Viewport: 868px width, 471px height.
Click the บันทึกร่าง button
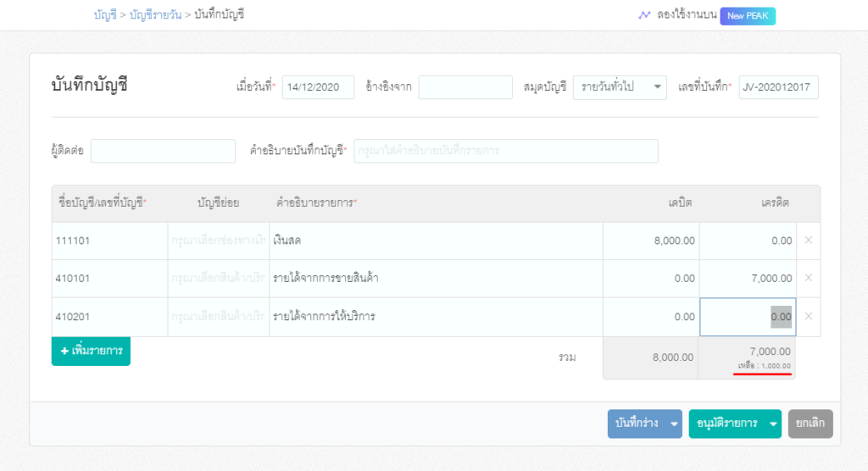click(637, 424)
